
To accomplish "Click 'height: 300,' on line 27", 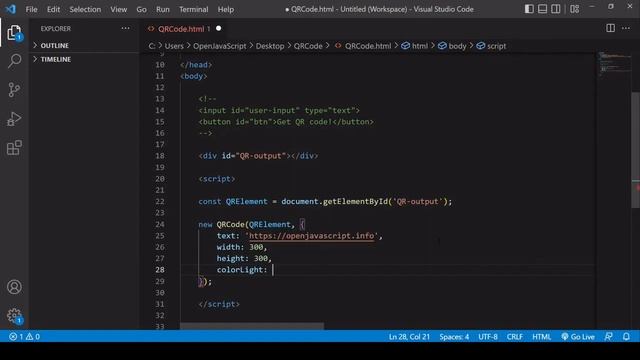I will (244, 258).
